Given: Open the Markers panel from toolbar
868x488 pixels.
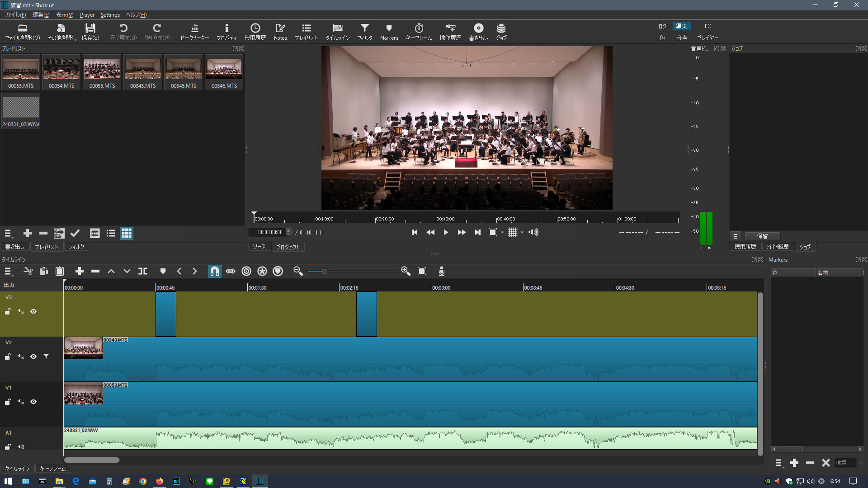Looking at the screenshot, I should click(389, 32).
